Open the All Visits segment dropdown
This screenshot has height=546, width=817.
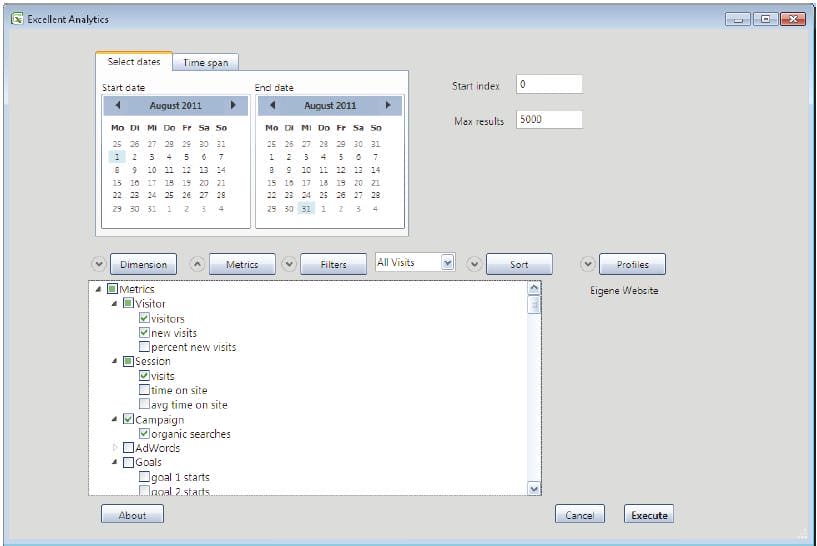(x=448, y=263)
